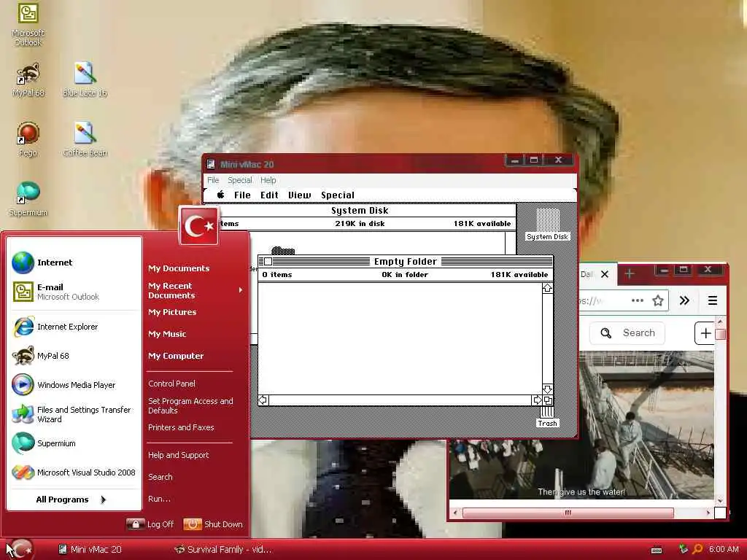Click the magnifier tray icon in taskbar
Screen dimensions: 747x560
[697, 549]
